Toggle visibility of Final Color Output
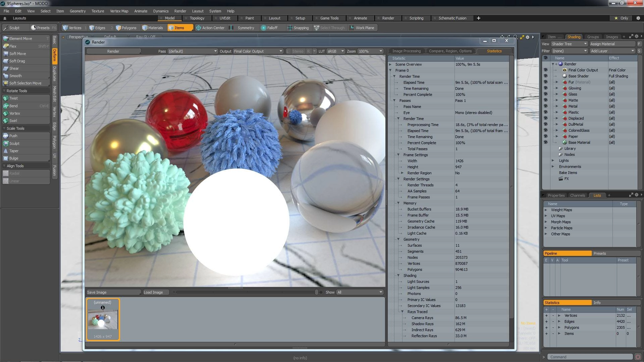The image size is (644, 362). 545,70
